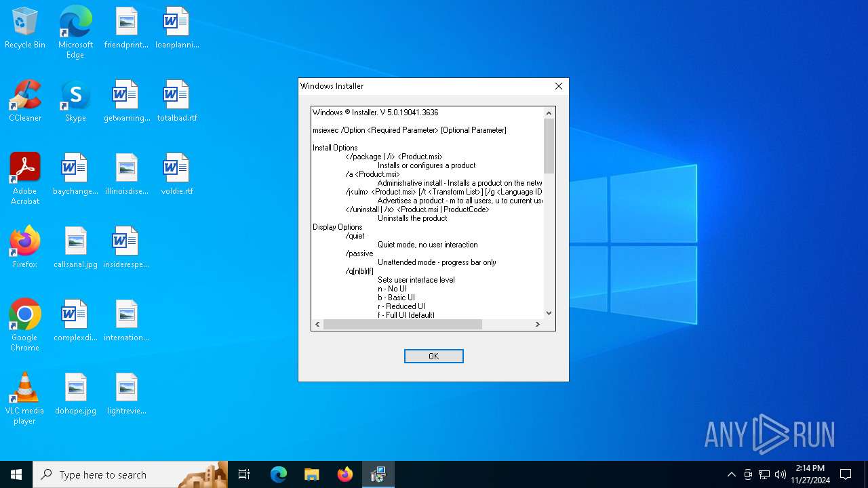868x488 pixels.
Task: Select the totalbad.rtf file icon
Action: [x=177, y=102]
